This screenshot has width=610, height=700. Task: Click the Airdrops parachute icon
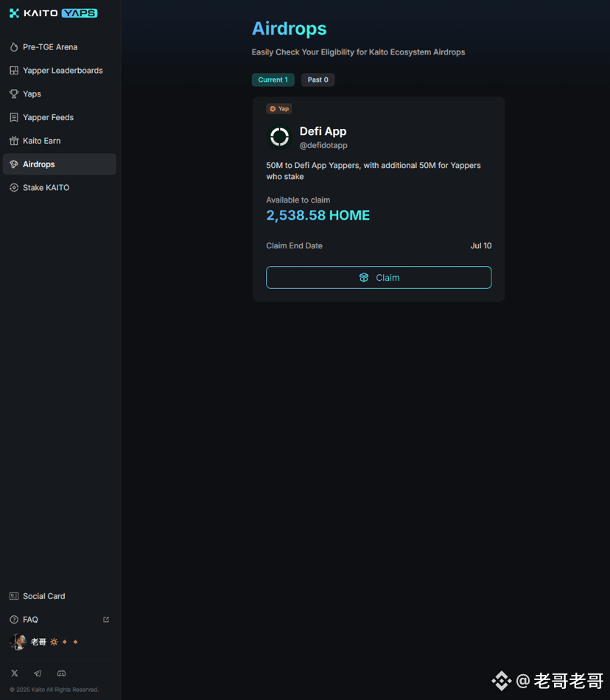click(x=14, y=164)
